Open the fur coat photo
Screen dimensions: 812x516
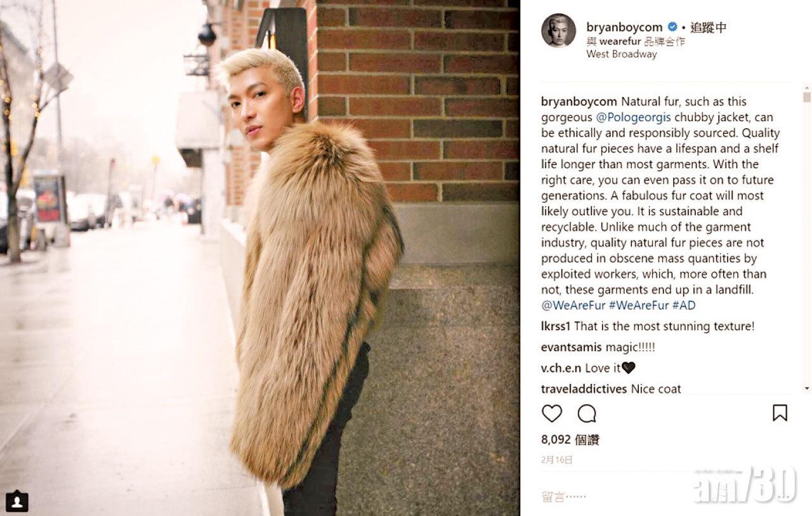(x=260, y=258)
